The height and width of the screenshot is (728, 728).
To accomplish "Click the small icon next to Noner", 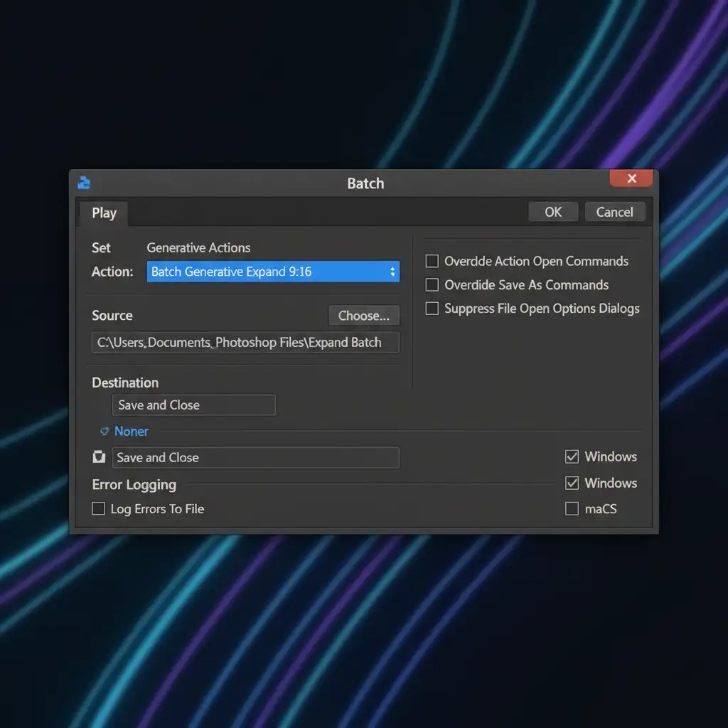I will tap(105, 431).
